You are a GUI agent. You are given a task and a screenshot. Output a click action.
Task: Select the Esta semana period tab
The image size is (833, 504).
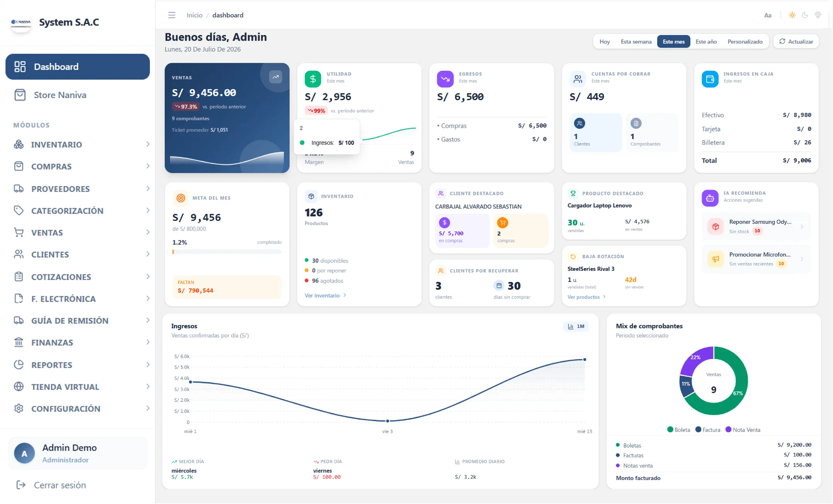pos(636,41)
